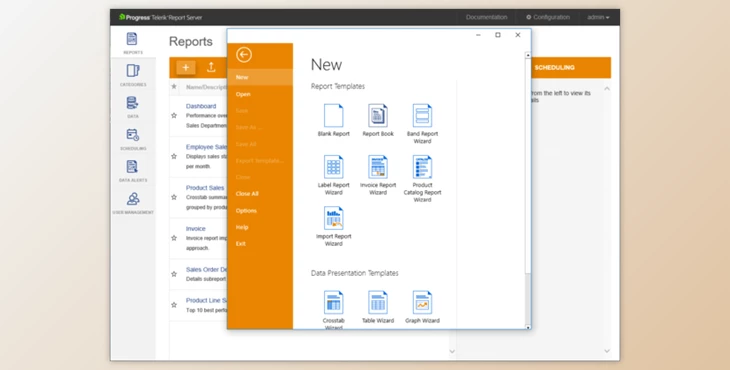Open the Product Line Sales report link
Viewport: 730px width, 370px height.
(x=206, y=300)
